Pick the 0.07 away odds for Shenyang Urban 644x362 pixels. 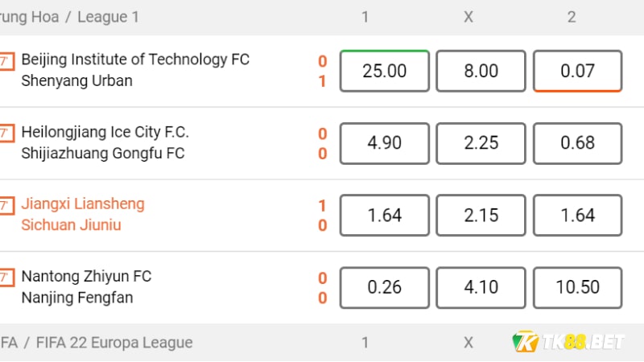577,71
